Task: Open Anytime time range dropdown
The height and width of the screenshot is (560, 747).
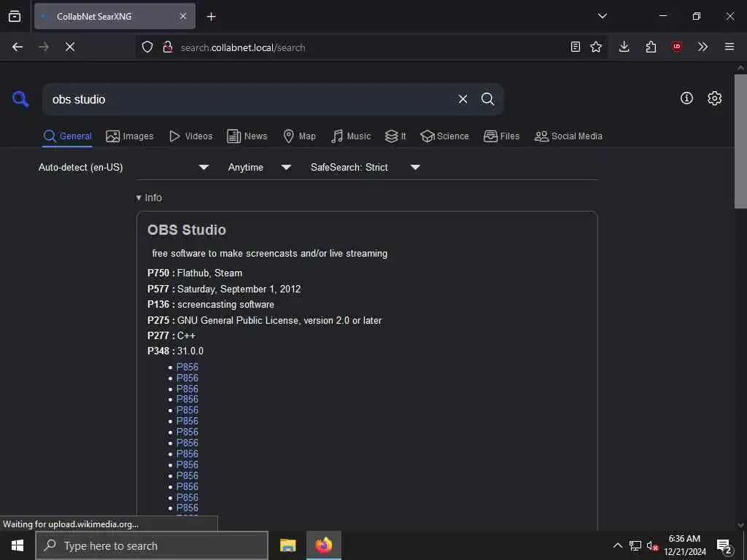Action: coord(259,167)
